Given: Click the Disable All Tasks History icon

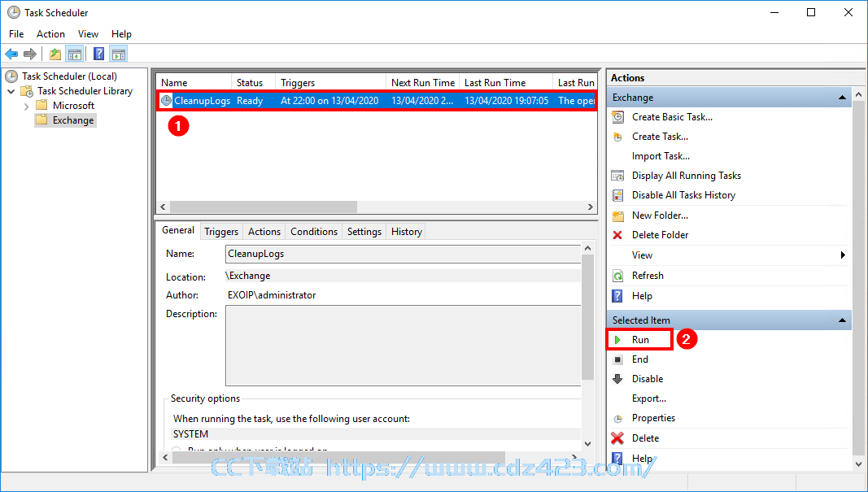Looking at the screenshot, I should point(617,195).
